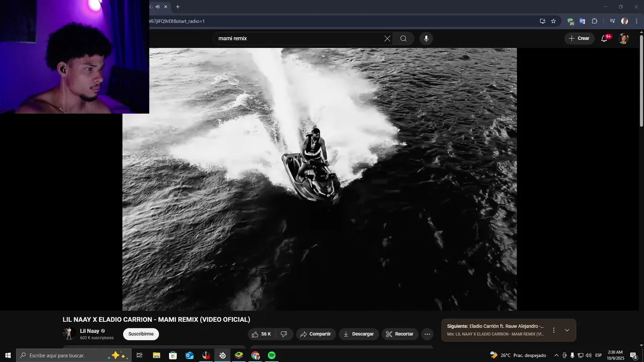Mute tab using audio speaker indicator
This screenshot has height=362, width=644.
coord(157,7)
